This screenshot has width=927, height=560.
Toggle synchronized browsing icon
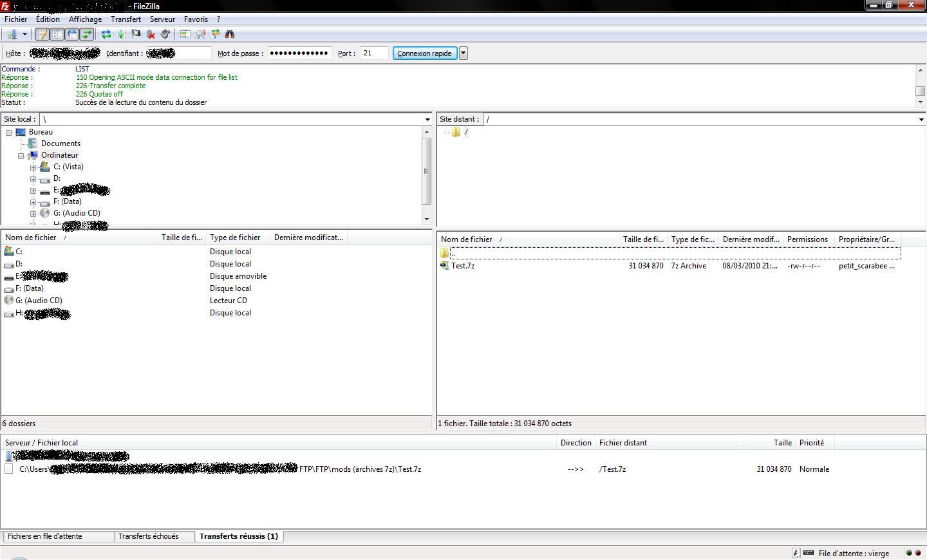pyautogui.click(x=215, y=34)
